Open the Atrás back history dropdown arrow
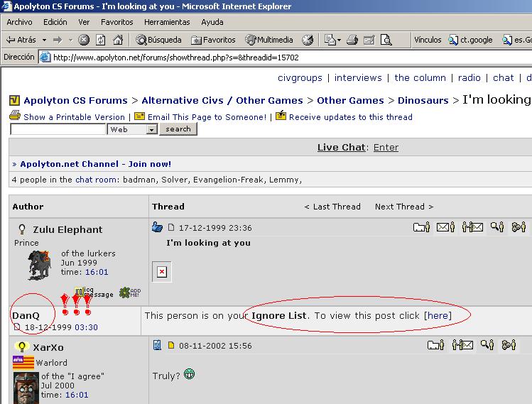Image resolution: width=532 pixels, height=404 pixels. tap(44, 40)
